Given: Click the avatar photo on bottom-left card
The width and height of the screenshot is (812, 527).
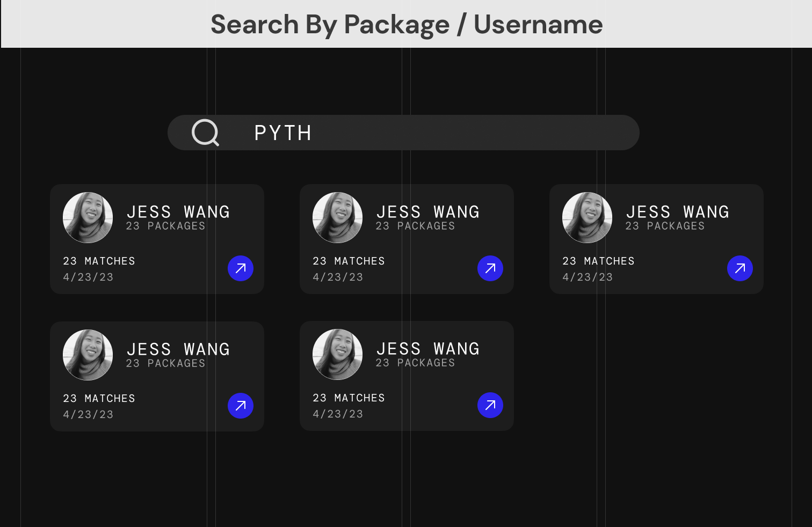Looking at the screenshot, I should coord(88,355).
